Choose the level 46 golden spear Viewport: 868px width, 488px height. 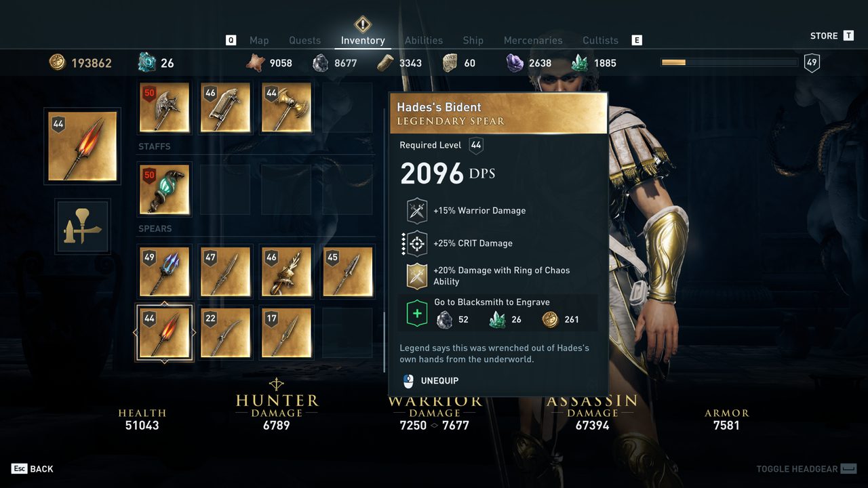[x=286, y=272]
